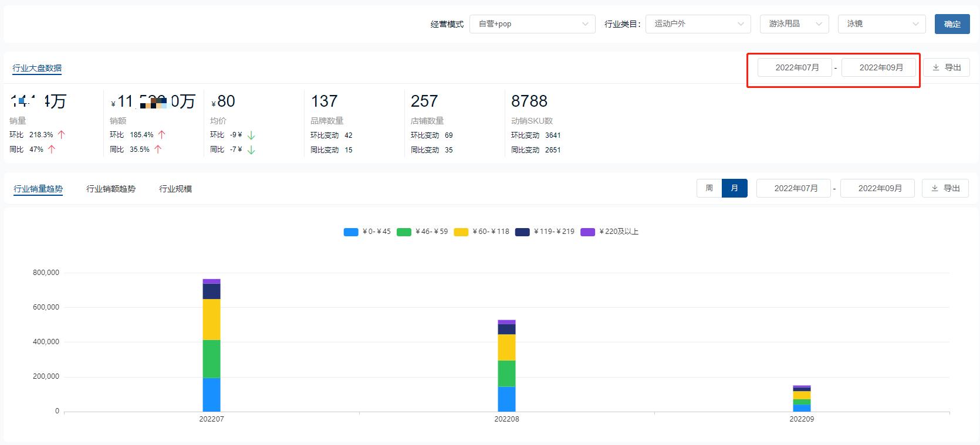
Task: Click the 8788 动销SKU数 value
Action: [x=529, y=101]
